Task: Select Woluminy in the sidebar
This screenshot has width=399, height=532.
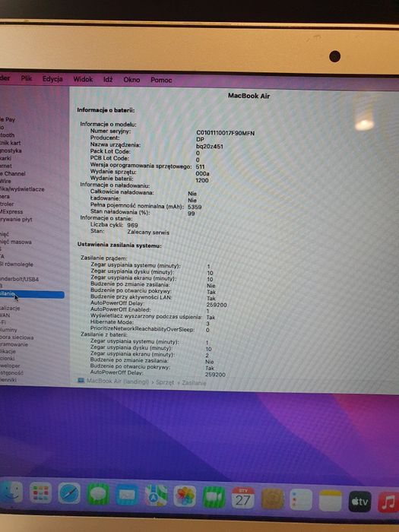Action: pyautogui.click(x=8, y=330)
